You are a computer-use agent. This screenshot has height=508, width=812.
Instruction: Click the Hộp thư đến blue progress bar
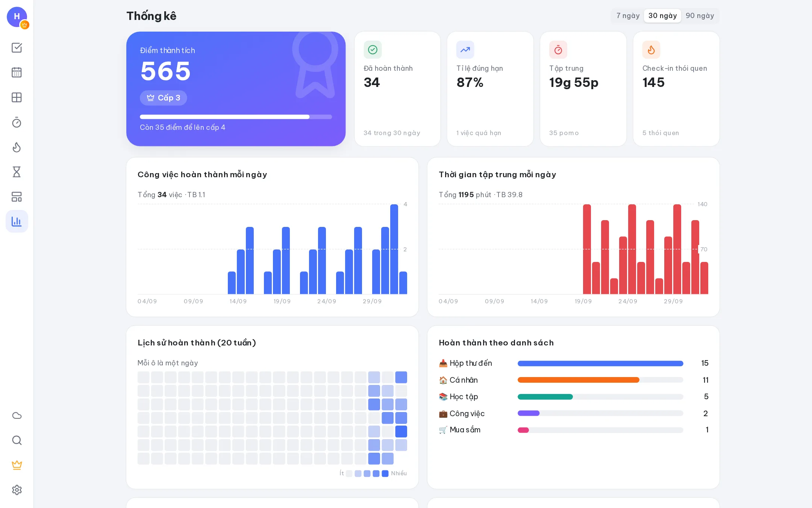(x=600, y=364)
